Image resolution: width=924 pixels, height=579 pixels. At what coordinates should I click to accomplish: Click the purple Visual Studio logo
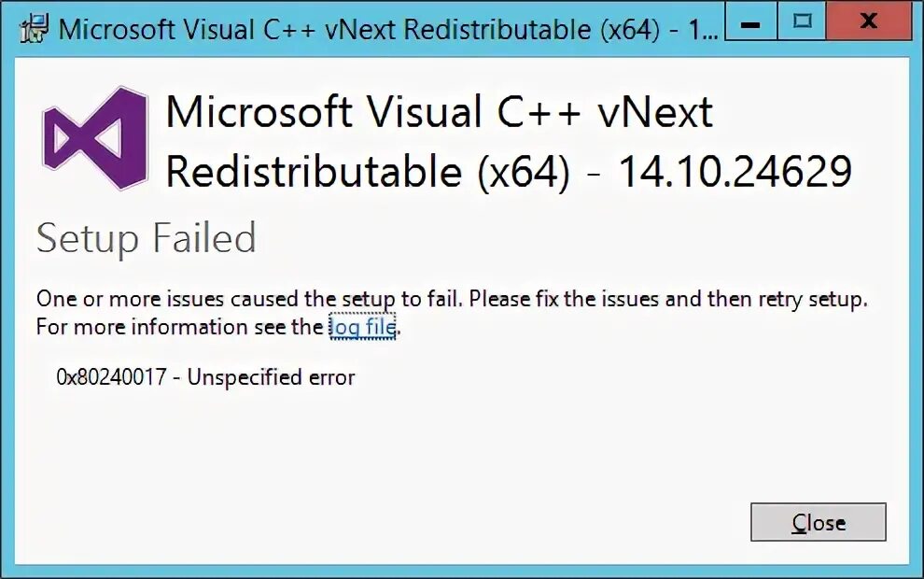(95, 138)
